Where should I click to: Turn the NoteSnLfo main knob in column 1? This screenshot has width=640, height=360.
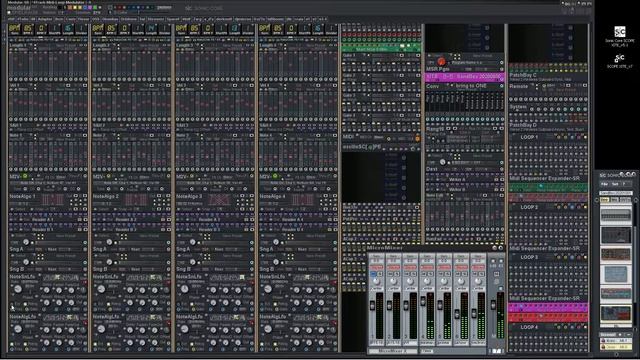point(18,289)
